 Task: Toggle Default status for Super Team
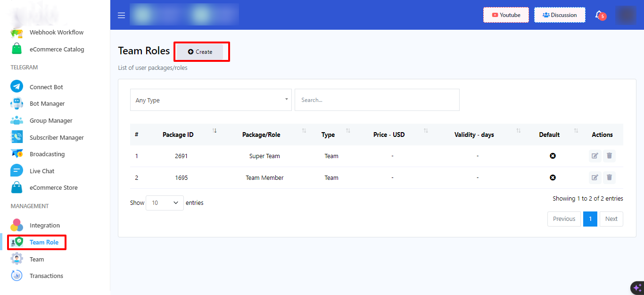[553, 156]
